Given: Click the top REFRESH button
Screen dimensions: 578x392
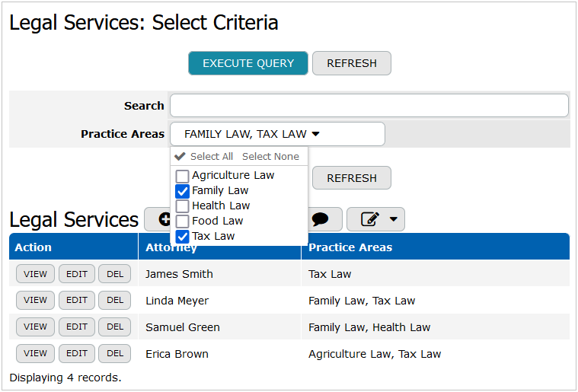Looking at the screenshot, I should tap(352, 63).
